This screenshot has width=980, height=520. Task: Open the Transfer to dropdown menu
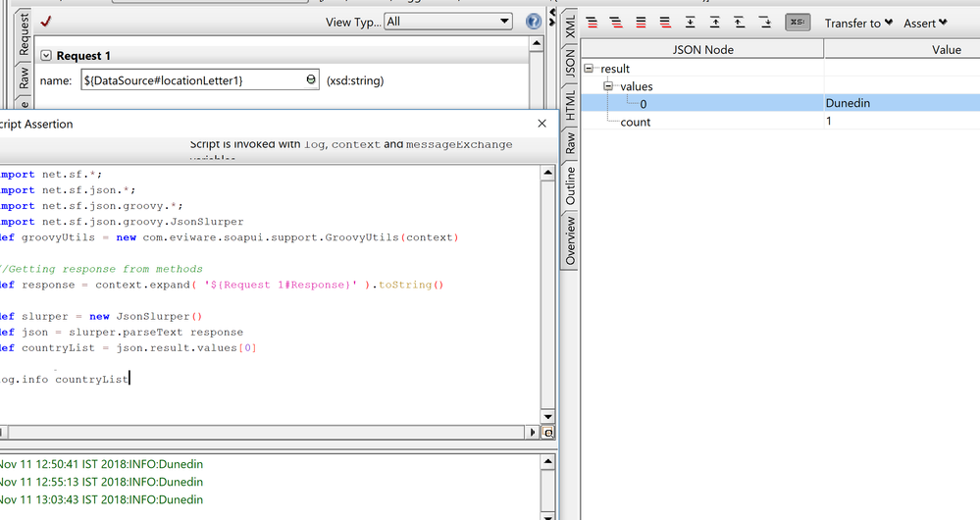[x=858, y=23]
